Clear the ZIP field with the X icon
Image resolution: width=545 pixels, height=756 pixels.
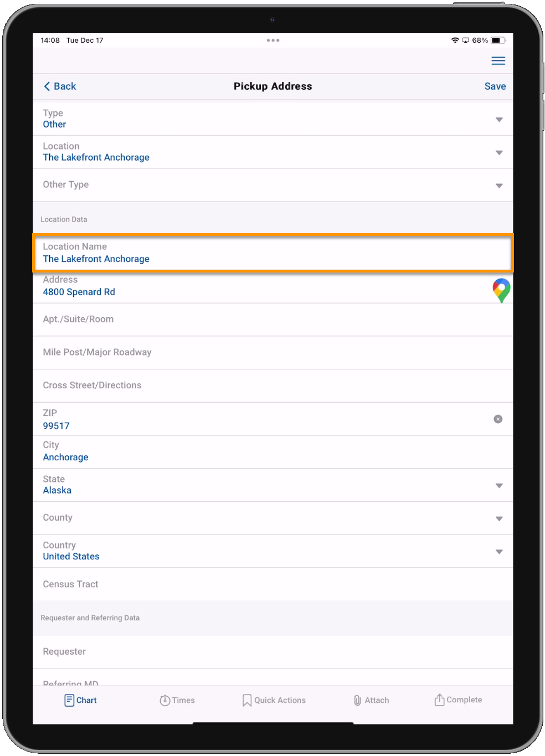pyautogui.click(x=498, y=419)
